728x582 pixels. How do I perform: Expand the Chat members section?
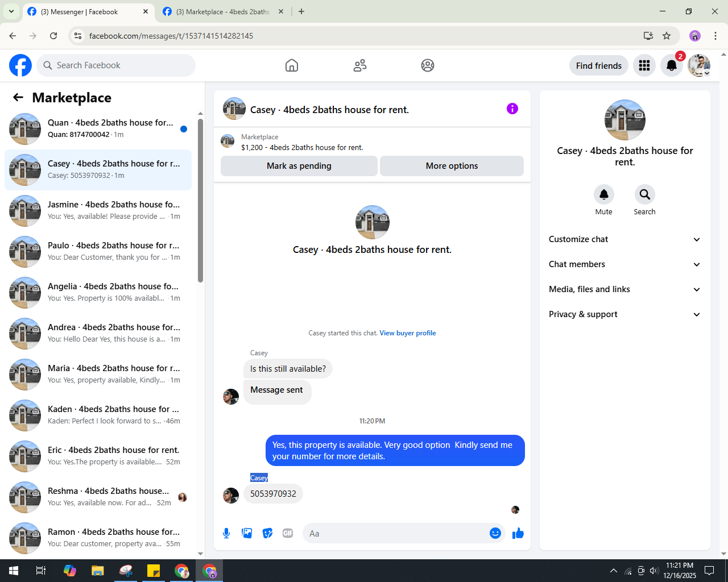pos(624,264)
